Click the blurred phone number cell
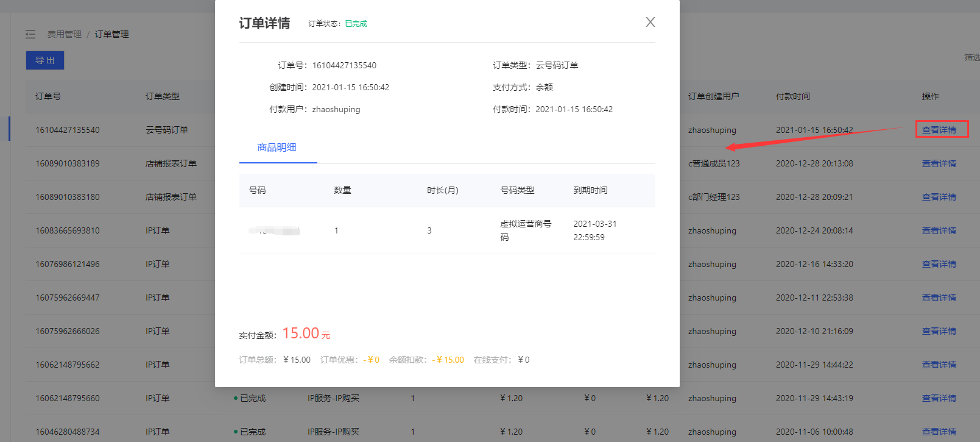The height and width of the screenshot is (442, 980). coord(275,230)
